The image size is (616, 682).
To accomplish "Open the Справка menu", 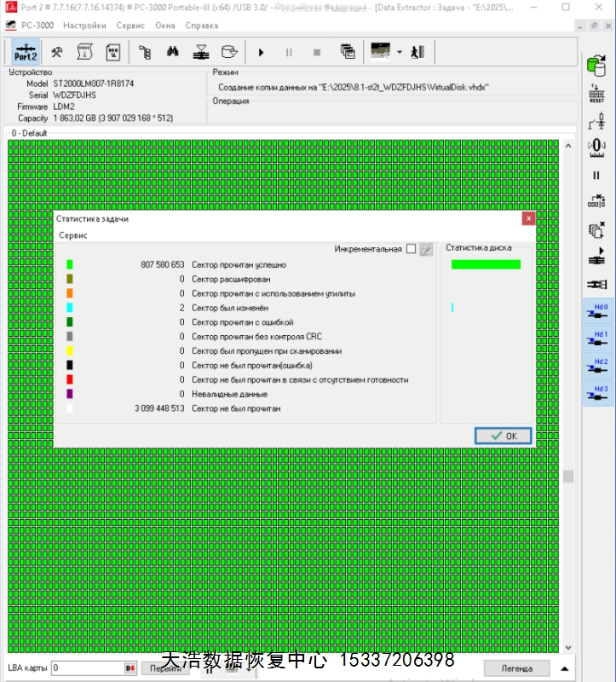I will pos(201,26).
